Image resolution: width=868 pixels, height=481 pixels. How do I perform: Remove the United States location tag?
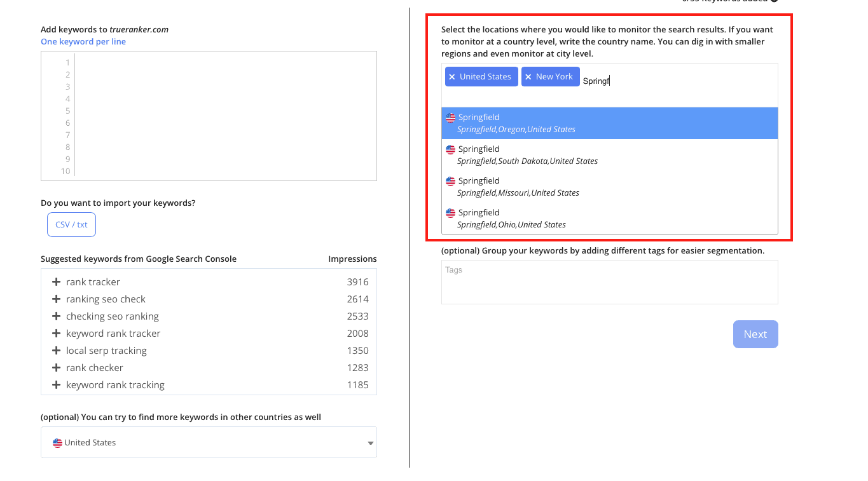coord(452,77)
